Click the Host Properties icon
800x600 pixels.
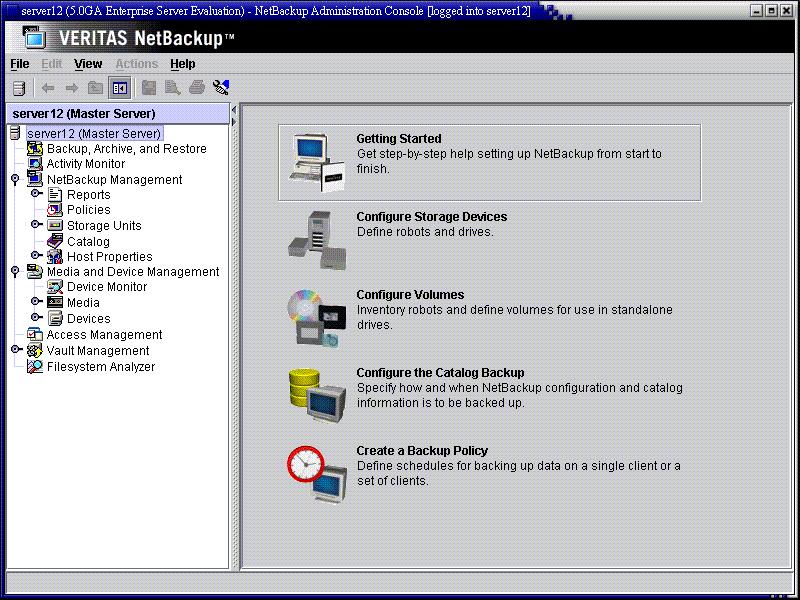pos(55,257)
